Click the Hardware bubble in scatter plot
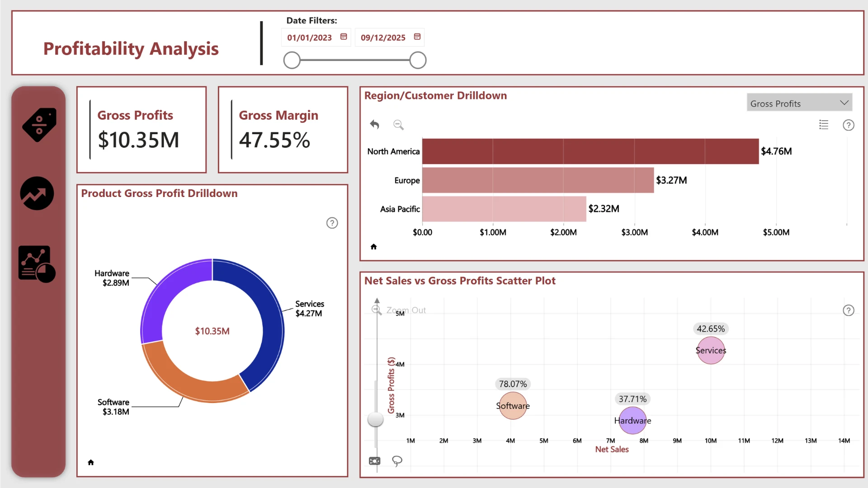 point(632,421)
